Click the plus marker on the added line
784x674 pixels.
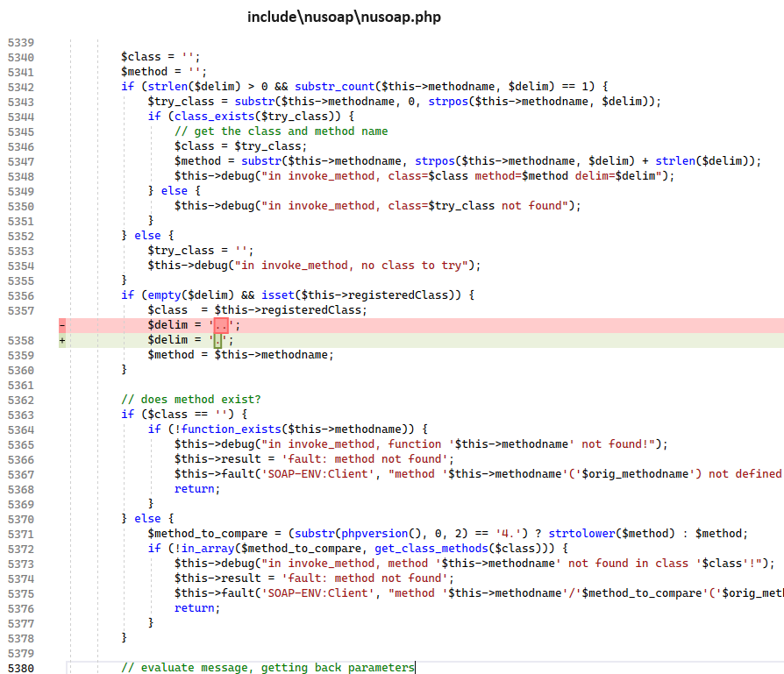pyautogui.click(x=61, y=340)
